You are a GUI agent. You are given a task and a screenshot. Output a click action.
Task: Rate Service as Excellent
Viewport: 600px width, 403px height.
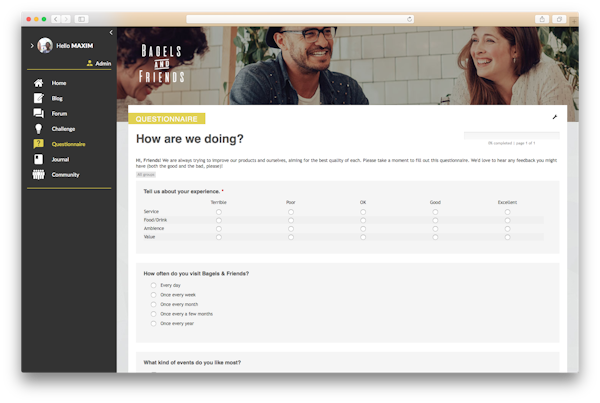tap(507, 212)
